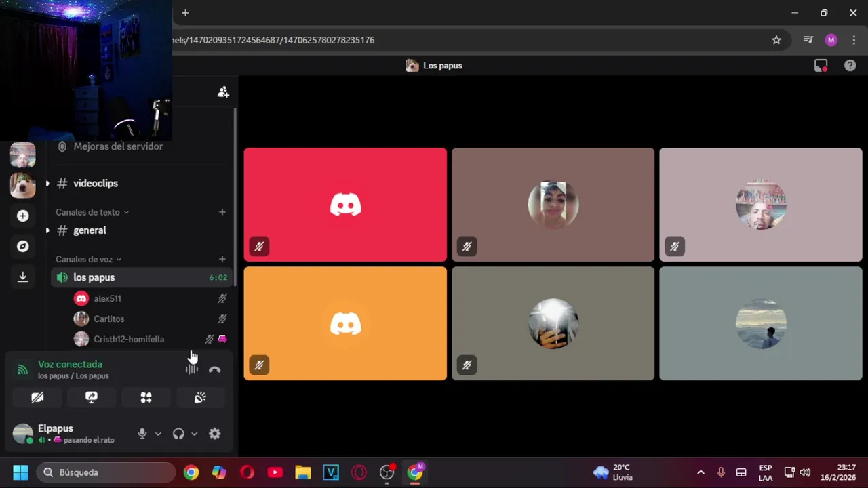Viewport: 868px width, 488px height.
Task: Collapse 'Canales de texto' category
Action: tap(92, 212)
